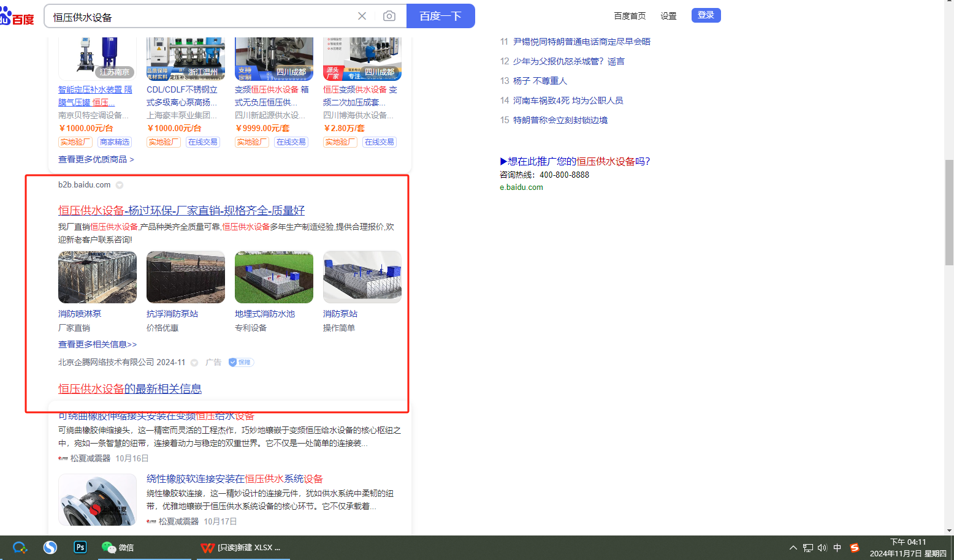Open the e.baidu.com link
Image resolution: width=954 pixels, height=560 pixels.
(x=521, y=187)
